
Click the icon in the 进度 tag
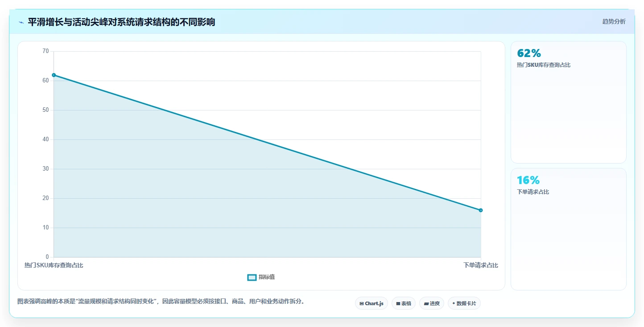tap(426, 303)
